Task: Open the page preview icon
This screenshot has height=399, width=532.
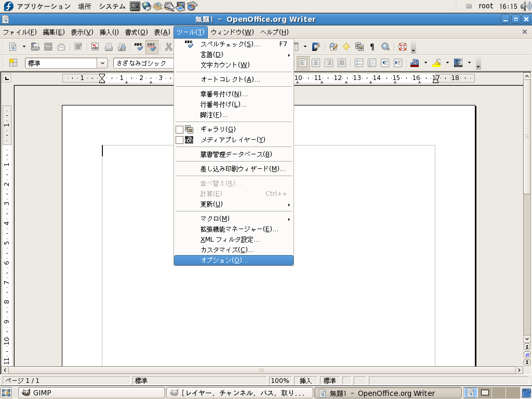Action: point(122,47)
